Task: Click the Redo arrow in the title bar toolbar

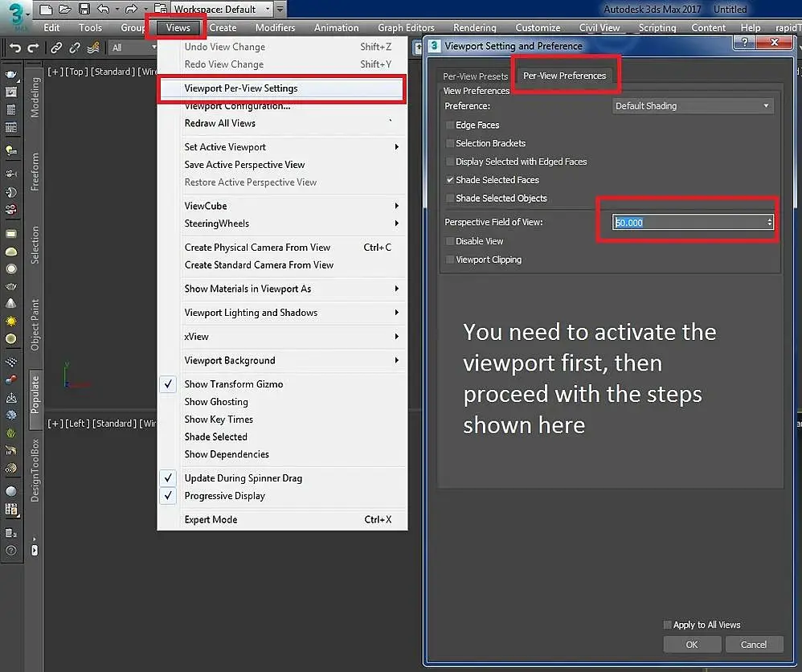Action: (131, 9)
